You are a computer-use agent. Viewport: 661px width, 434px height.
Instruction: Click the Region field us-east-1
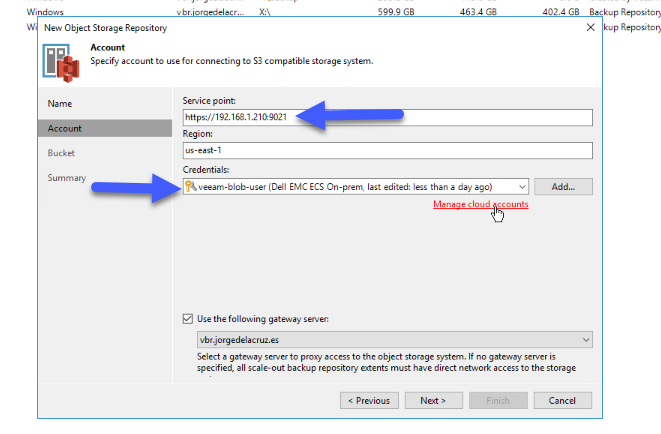(x=387, y=150)
